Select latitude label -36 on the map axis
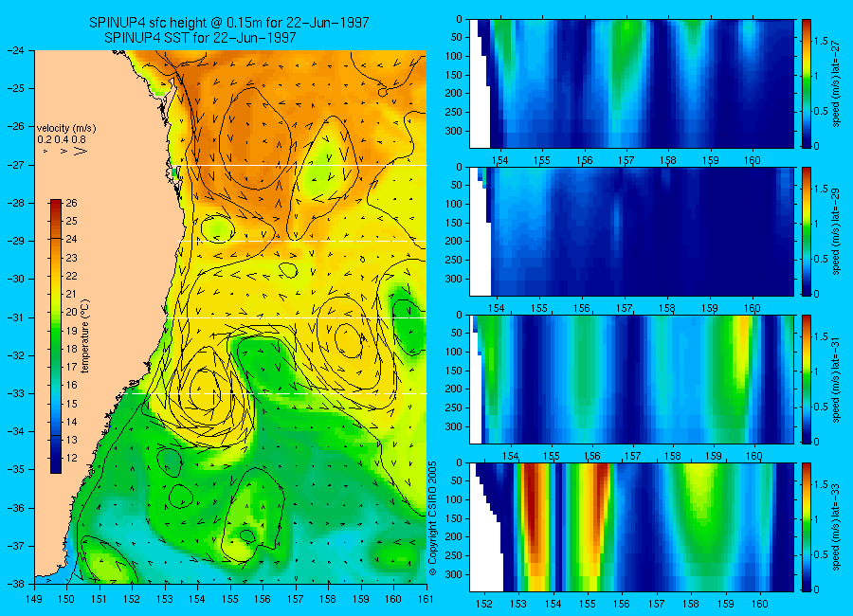Viewport: 853px width, 616px height. click(x=15, y=508)
